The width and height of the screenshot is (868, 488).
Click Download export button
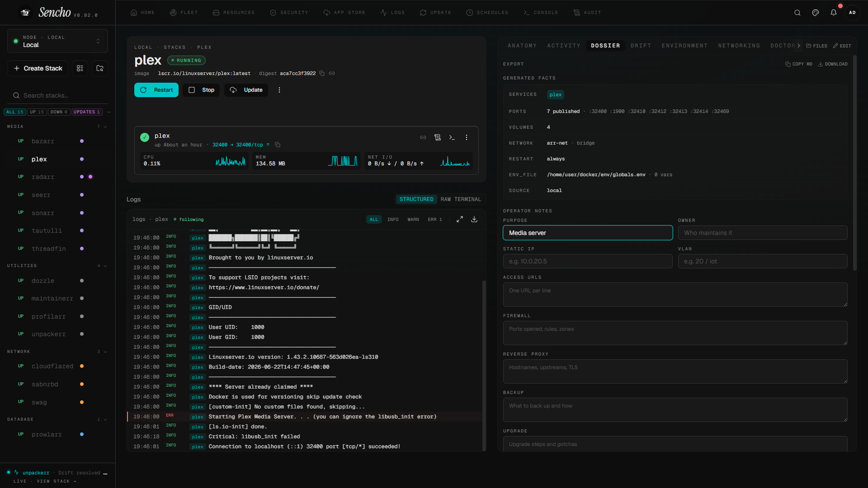[833, 64]
